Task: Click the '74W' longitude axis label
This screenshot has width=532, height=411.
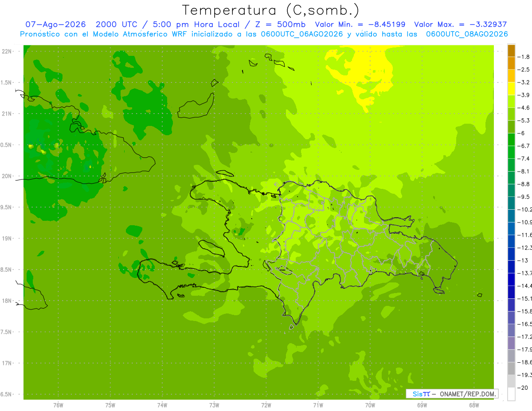Action: tap(162, 405)
